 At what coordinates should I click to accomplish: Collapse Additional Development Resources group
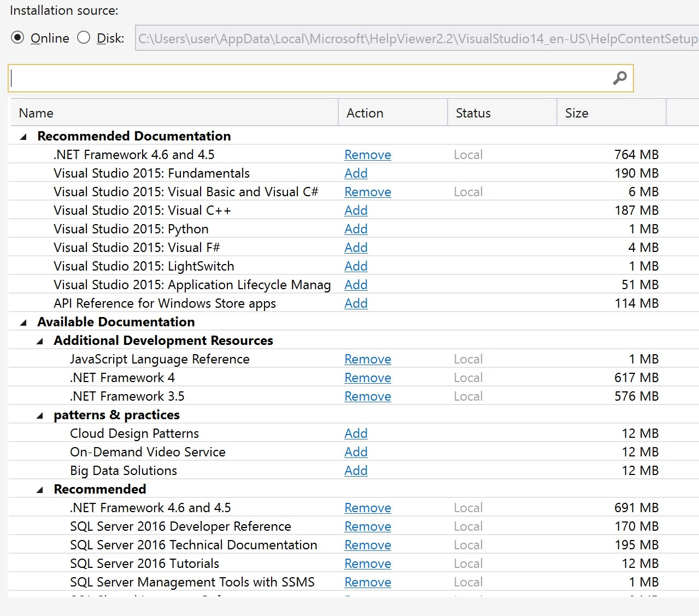tap(40, 341)
